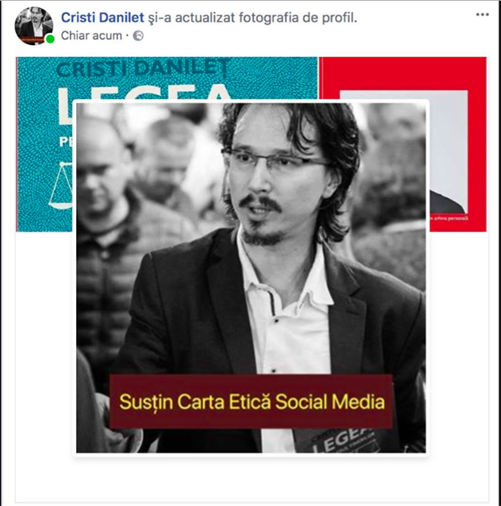The width and height of the screenshot is (501, 506).
Task: Open the three-dot post options menu
Action: tap(482, 15)
